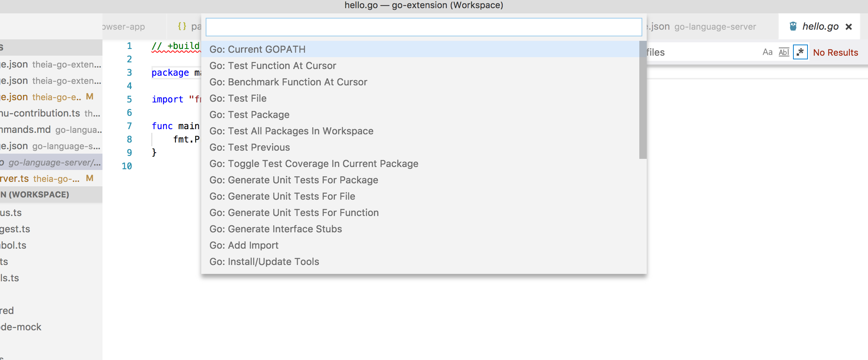This screenshot has height=360, width=868.
Task: Run Go: Test Package command
Action: (420, 115)
